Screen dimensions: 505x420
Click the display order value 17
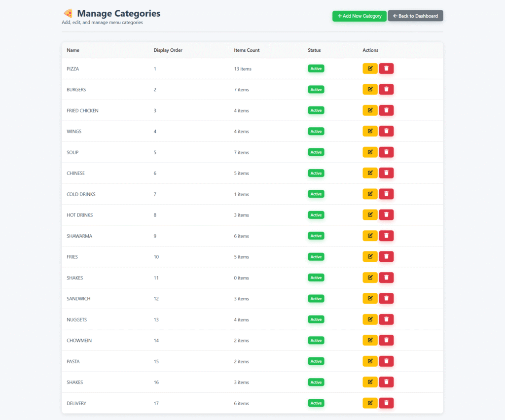point(156,404)
